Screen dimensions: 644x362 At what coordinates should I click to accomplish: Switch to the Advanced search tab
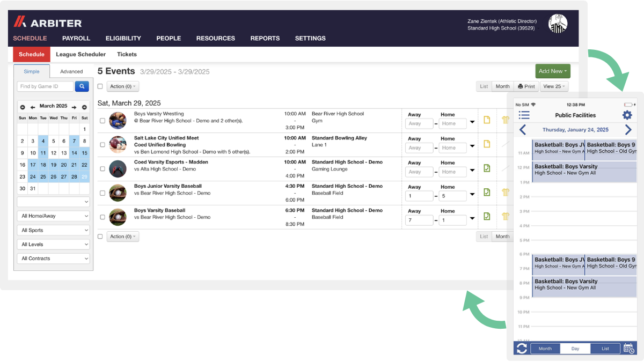tap(71, 71)
